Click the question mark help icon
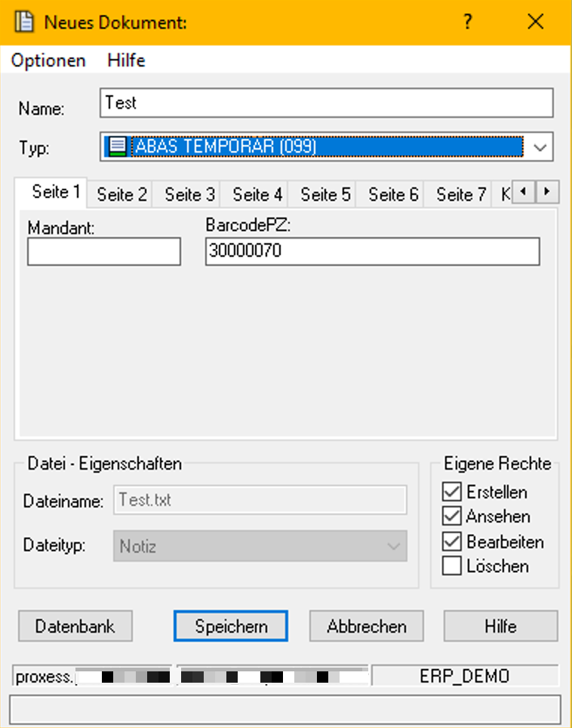This screenshot has height=728, width=572. (x=468, y=22)
